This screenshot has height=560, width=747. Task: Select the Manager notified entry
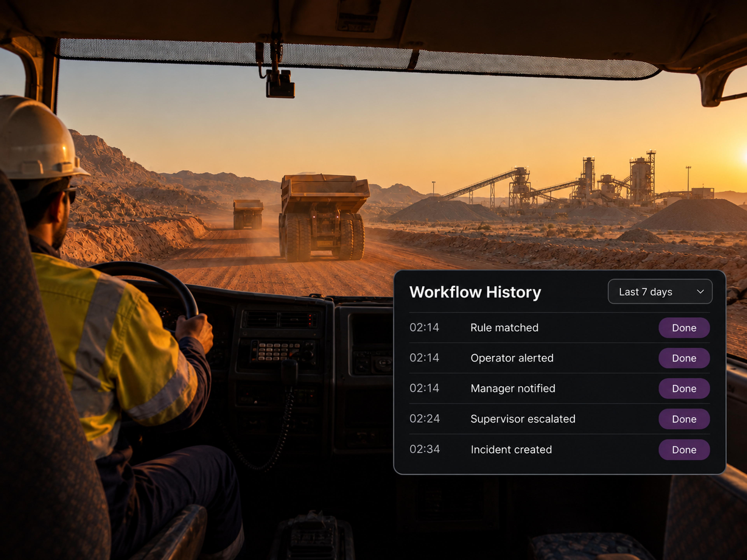[560, 388]
